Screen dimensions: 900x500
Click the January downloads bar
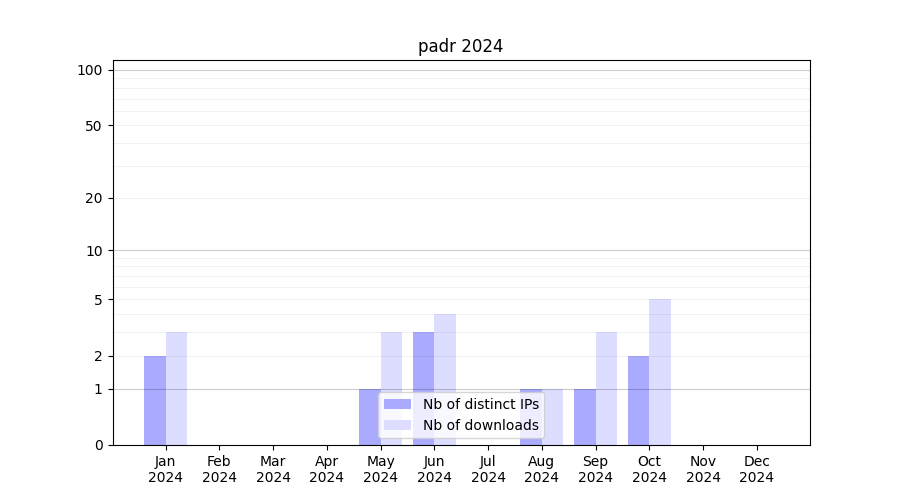176,388
